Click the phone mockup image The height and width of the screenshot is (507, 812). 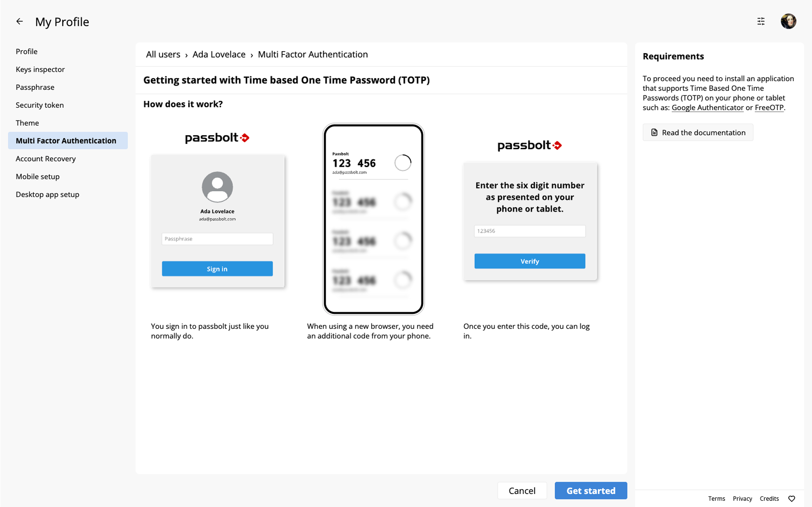click(x=373, y=219)
